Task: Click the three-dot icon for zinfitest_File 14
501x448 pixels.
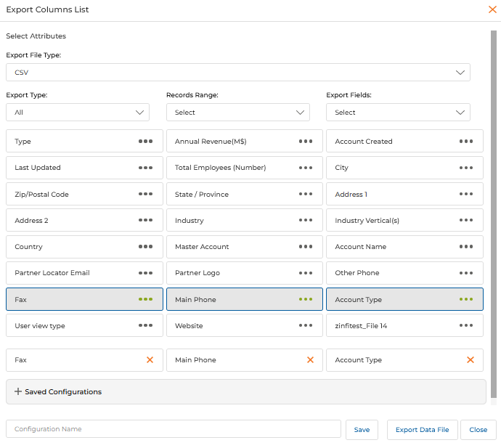Action: (466, 325)
